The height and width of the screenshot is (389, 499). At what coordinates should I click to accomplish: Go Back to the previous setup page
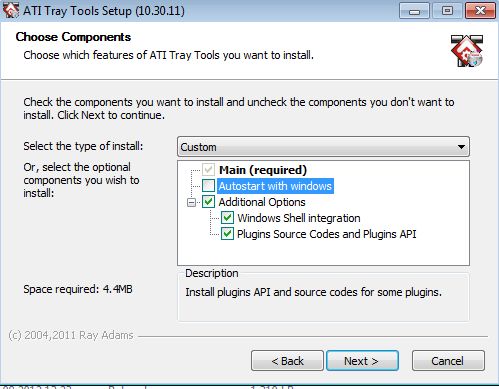tap(287, 361)
